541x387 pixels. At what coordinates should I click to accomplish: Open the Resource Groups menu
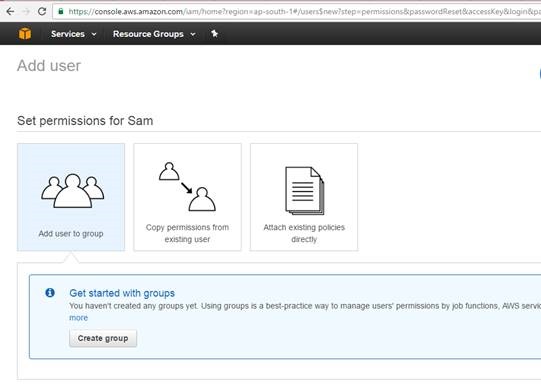pyautogui.click(x=148, y=34)
